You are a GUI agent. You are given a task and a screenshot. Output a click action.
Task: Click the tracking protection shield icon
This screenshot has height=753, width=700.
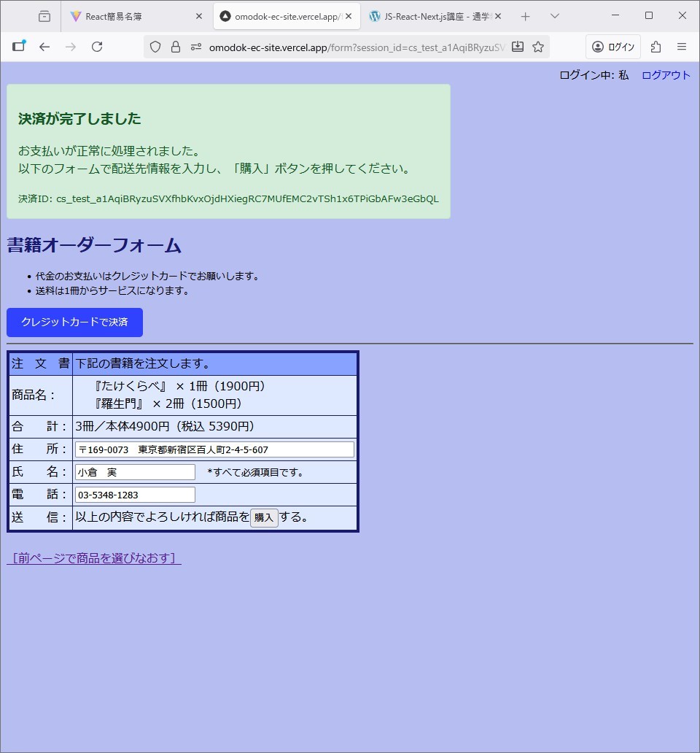tap(155, 47)
